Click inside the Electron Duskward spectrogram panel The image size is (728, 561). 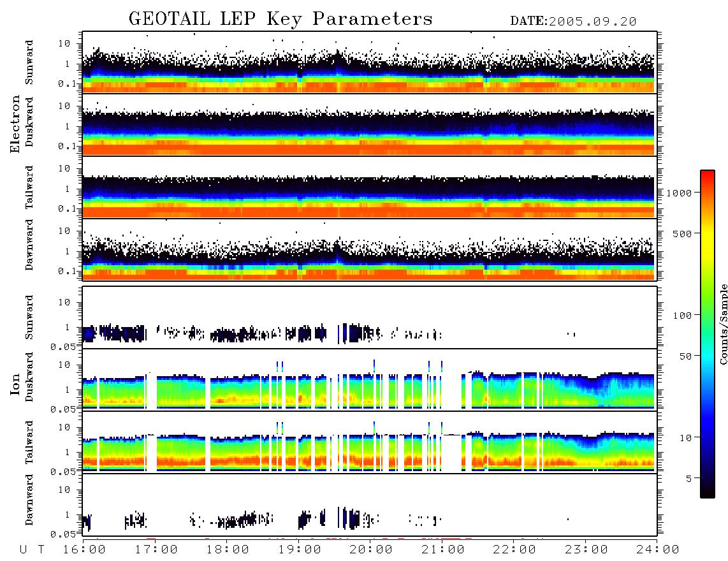pyautogui.click(x=370, y=124)
